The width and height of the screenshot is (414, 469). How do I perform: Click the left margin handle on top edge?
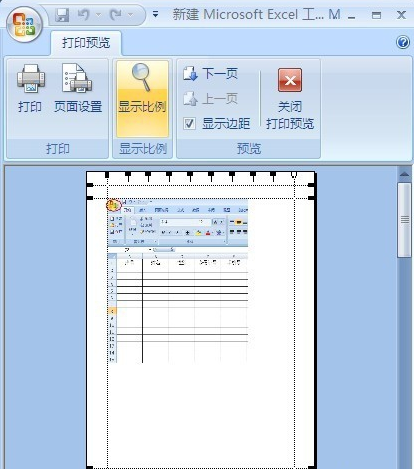pyautogui.click(x=107, y=175)
